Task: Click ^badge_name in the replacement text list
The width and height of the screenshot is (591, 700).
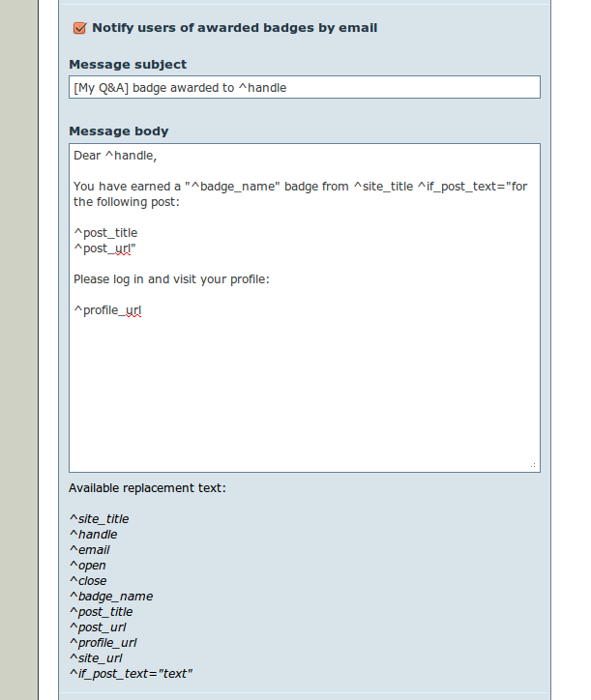Action: pyautogui.click(x=110, y=597)
